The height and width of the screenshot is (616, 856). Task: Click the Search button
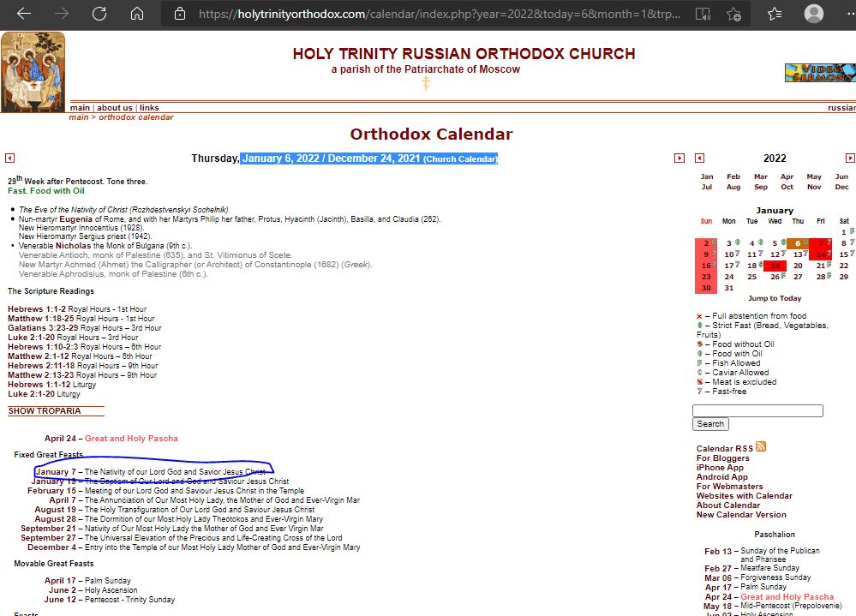710,424
